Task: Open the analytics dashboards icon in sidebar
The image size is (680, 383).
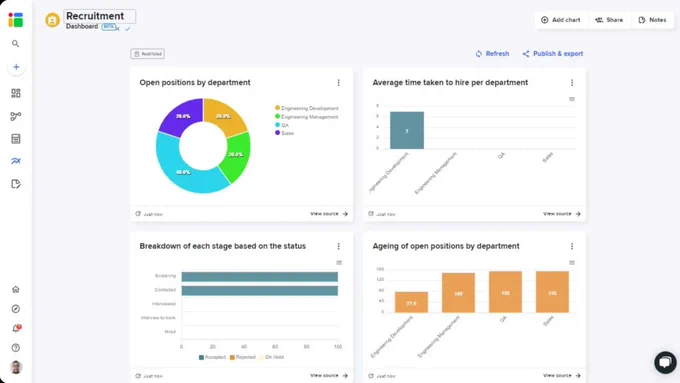Action: [16, 161]
